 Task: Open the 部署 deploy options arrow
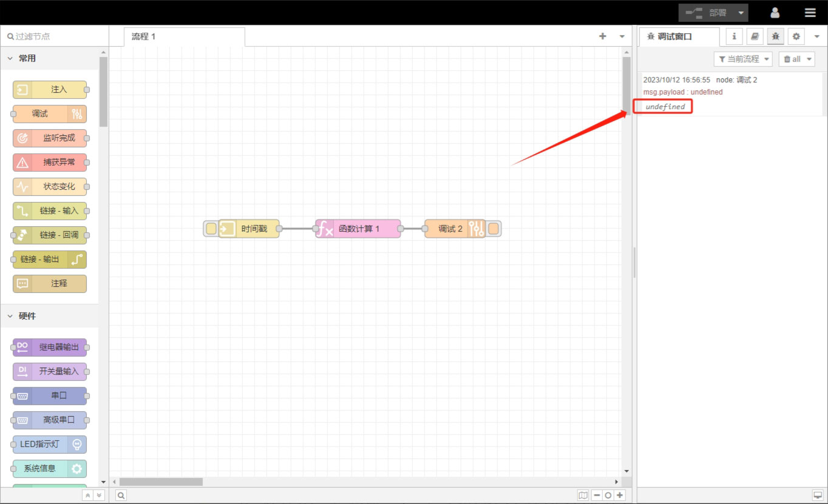click(x=741, y=13)
